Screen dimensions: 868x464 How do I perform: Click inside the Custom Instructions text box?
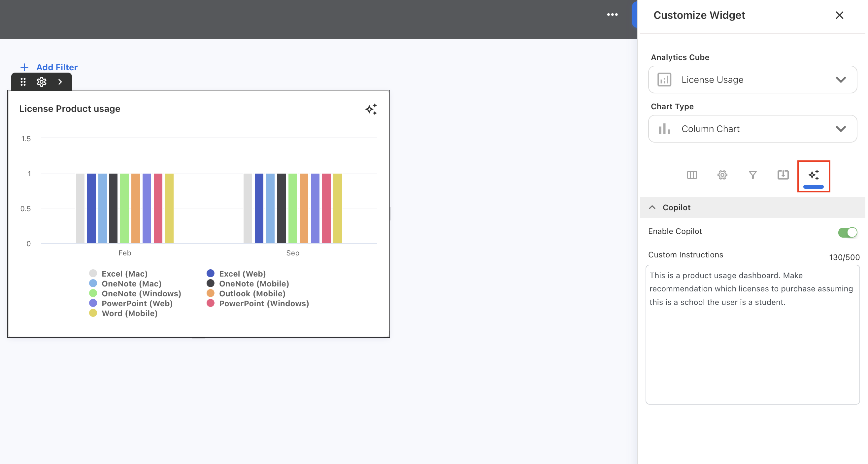point(752,350)
